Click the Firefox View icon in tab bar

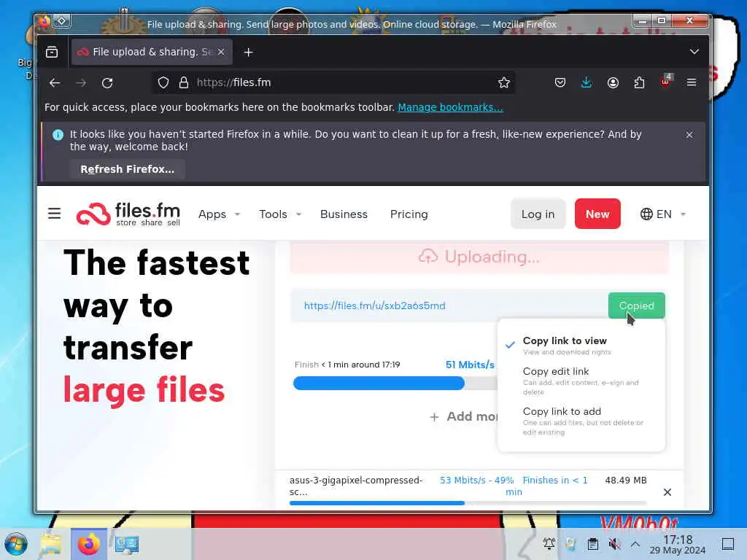[x=52, y=52]
